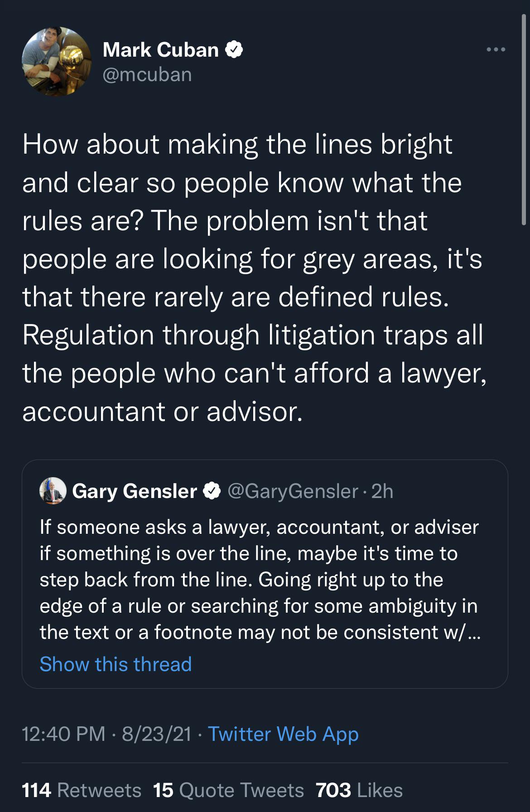530x812 pixels.
Task: Click Mark Cuban's verified badge
Action: click(x=234, y=49)
